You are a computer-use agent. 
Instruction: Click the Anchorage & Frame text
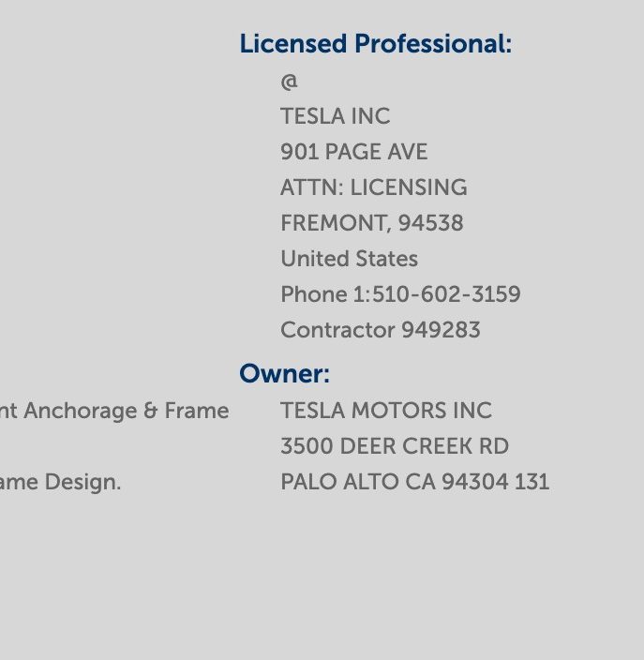[127, 411]
